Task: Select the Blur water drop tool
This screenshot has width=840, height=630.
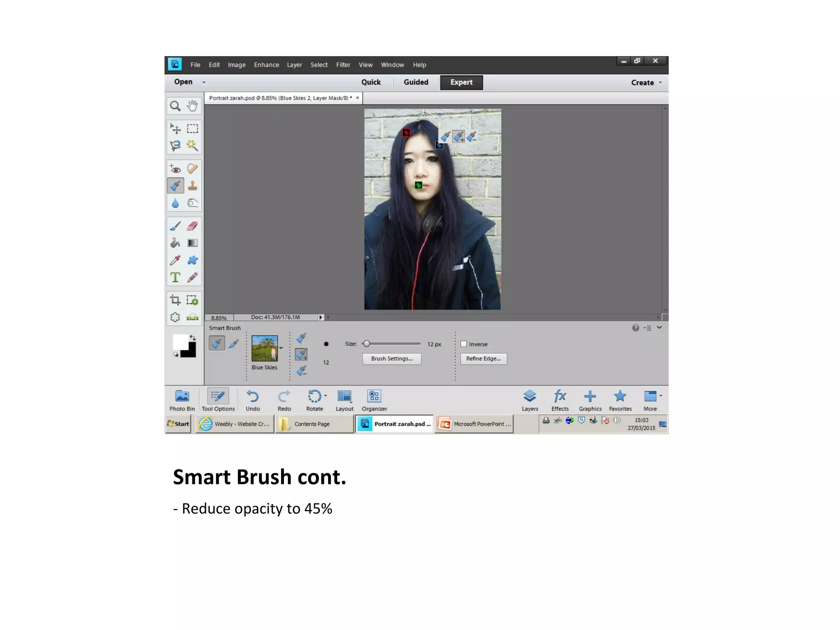Action: pyautogui.click(x=175, y=203)
